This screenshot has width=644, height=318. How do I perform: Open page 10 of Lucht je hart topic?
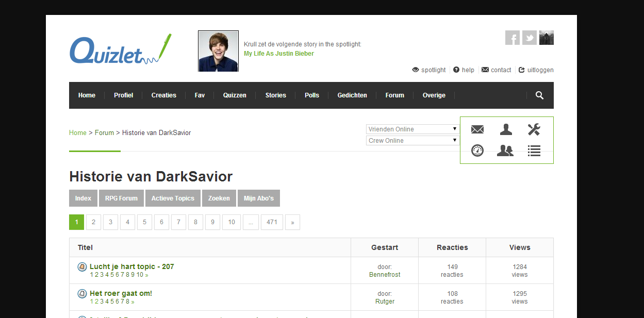pyautogui.click(x=140, y=275)
